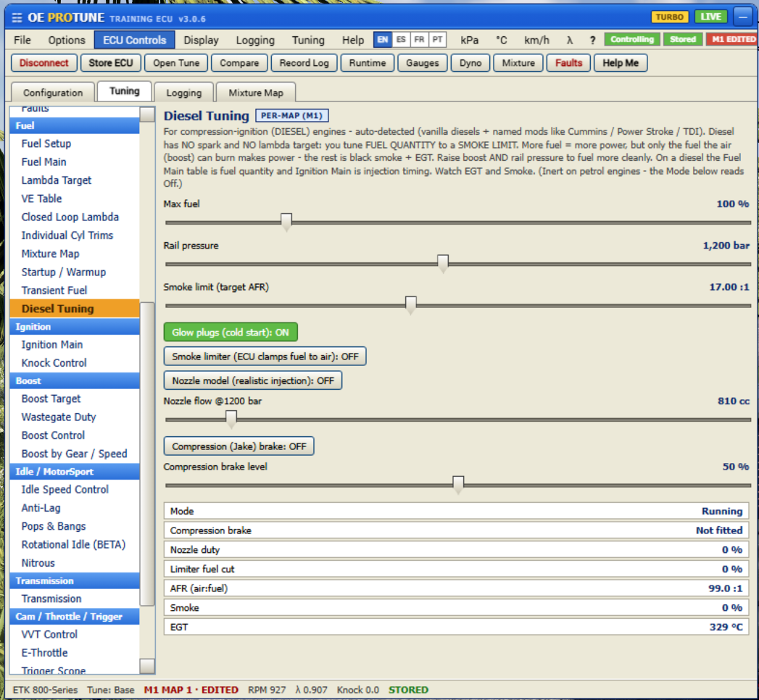
Task: Click the Compare button
Action: [239, 63]
